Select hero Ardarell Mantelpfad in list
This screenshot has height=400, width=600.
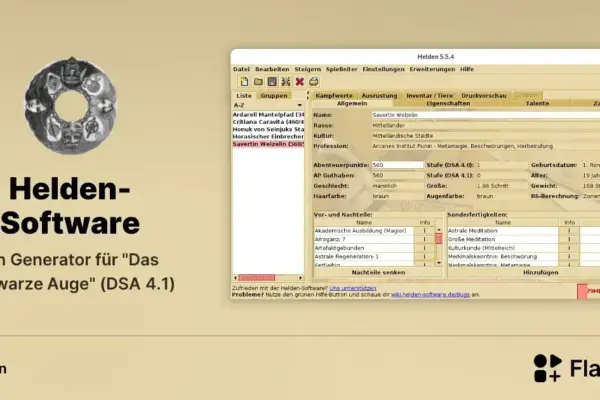click(x=268, y=114)
